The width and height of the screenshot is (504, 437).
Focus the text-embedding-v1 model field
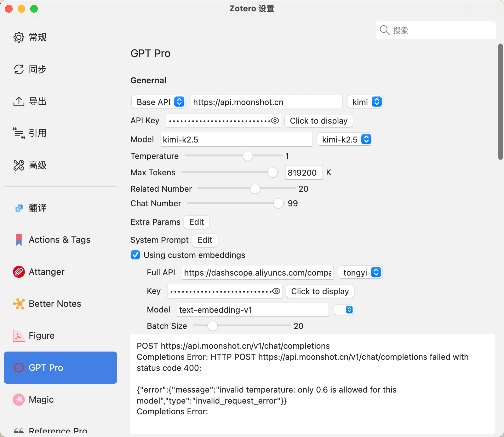[253, 310]
